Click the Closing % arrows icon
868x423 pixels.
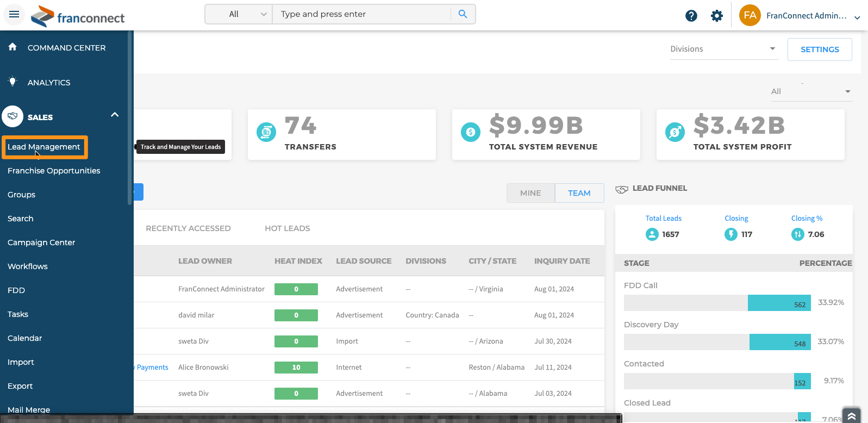(x=797, y=234)
